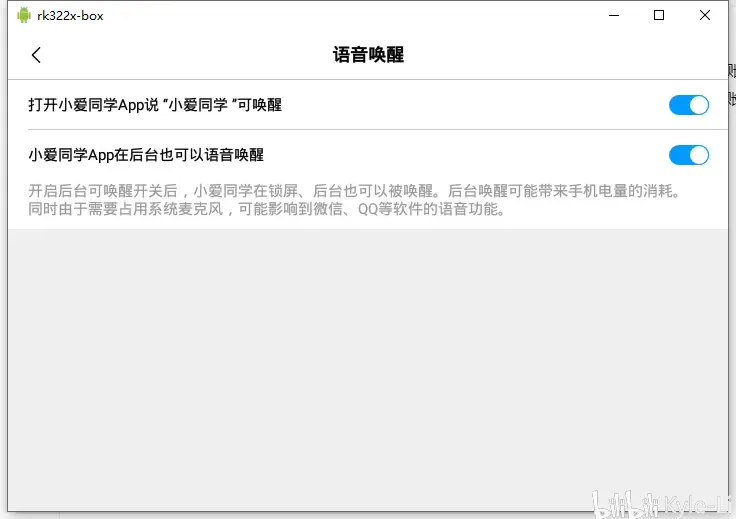Maximize the rk322x-box window

659,15
